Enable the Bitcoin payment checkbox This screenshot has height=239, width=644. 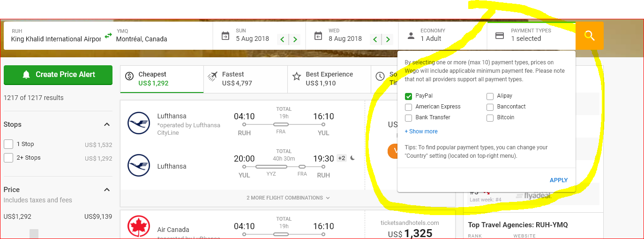[x=490, y=118]
